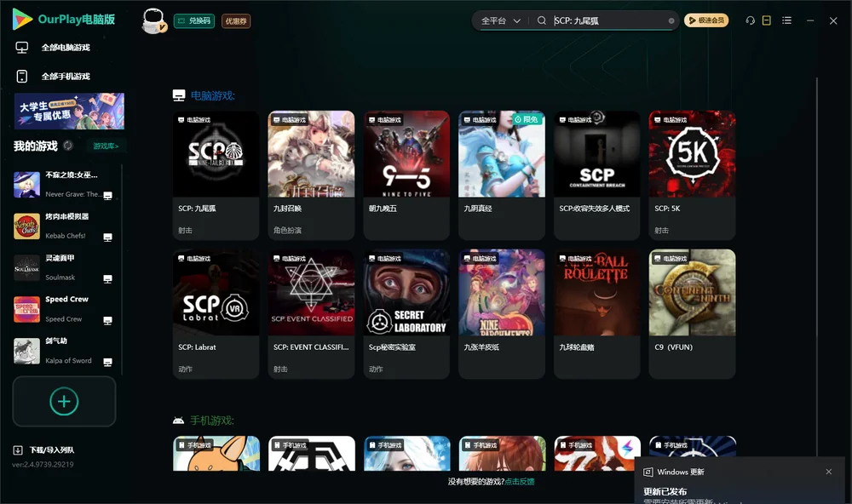
Task: Open the 九张羊皮纸 game card
Action: click(502, 314)
